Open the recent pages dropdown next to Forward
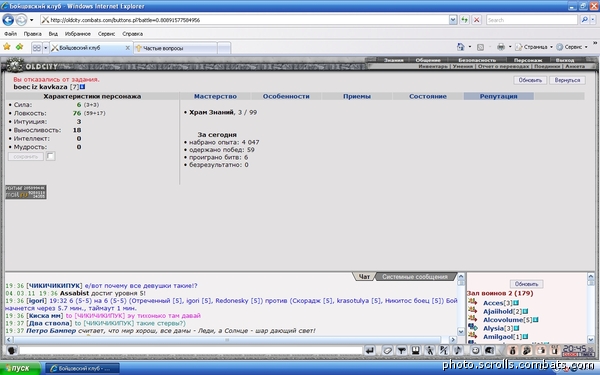 click(32, 20)
